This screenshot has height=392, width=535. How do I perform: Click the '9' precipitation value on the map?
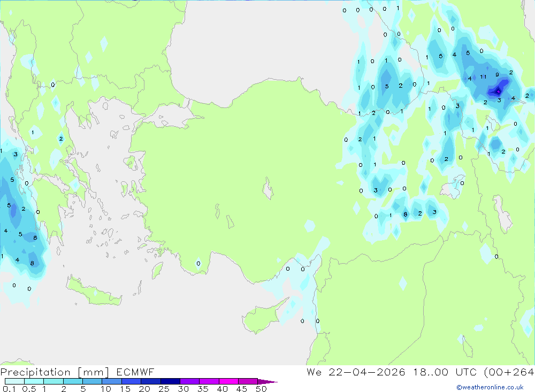[x=497, y=75]
